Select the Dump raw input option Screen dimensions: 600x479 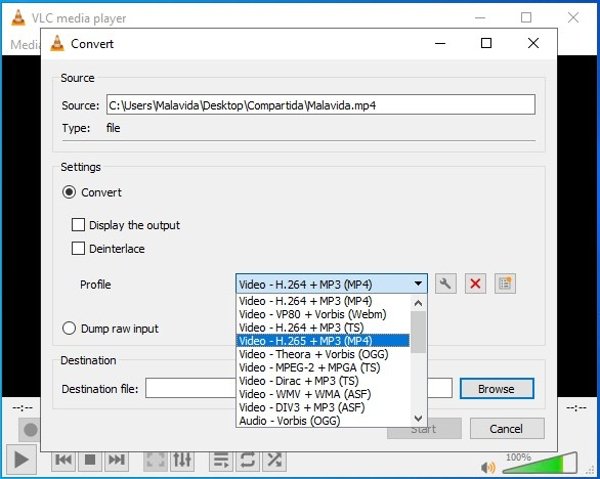click(69, 328)
